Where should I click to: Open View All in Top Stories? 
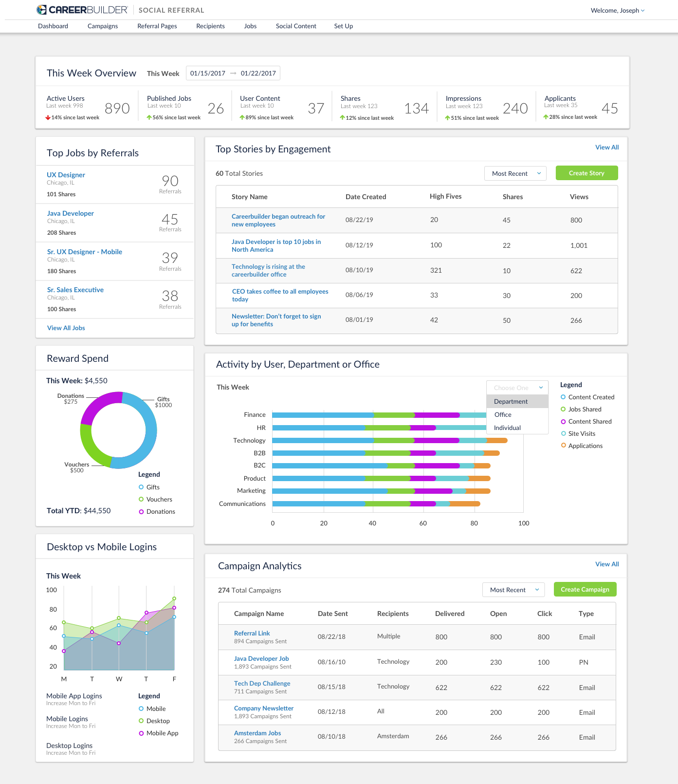(x=607, y=147)
